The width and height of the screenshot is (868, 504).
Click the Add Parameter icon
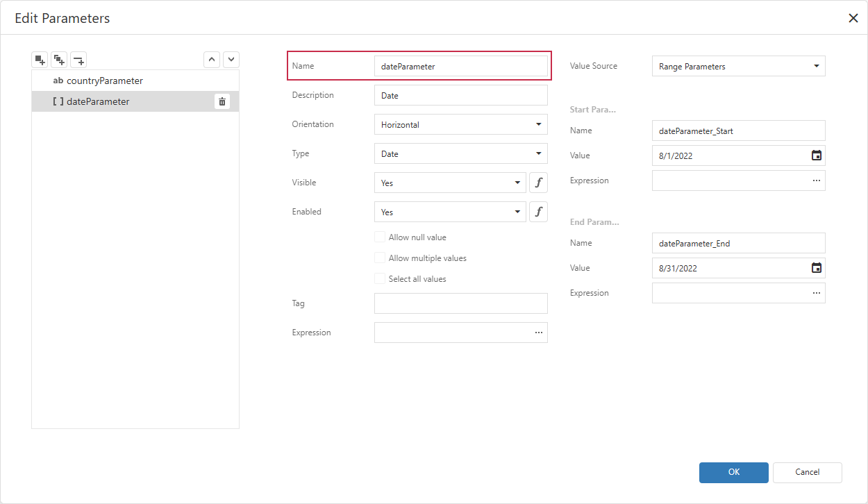point(40,60)
